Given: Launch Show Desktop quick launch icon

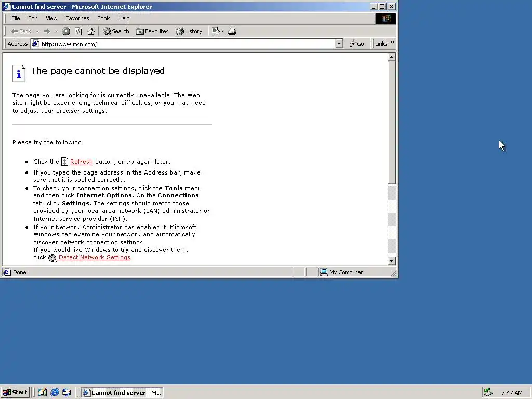Looking at the screenshot, I should [x=42, y=393].
